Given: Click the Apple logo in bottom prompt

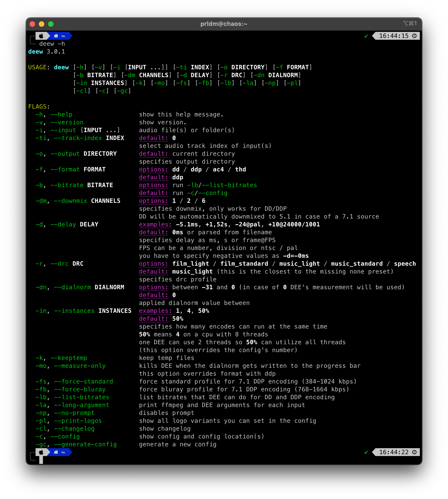Looking at the screenshot, I should (41, 452).
